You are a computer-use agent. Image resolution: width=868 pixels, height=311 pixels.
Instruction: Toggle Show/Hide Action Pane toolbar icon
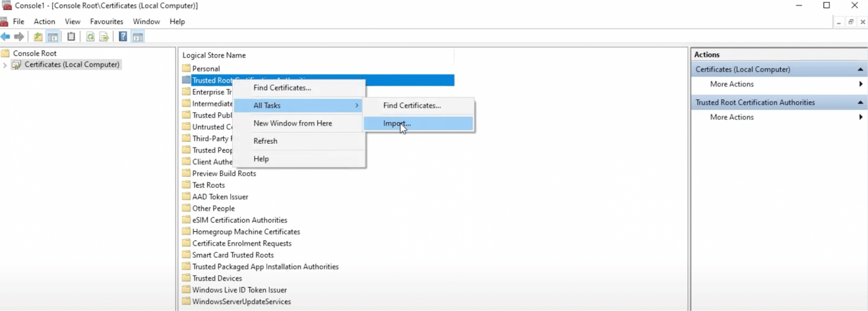tap(138, 37)
